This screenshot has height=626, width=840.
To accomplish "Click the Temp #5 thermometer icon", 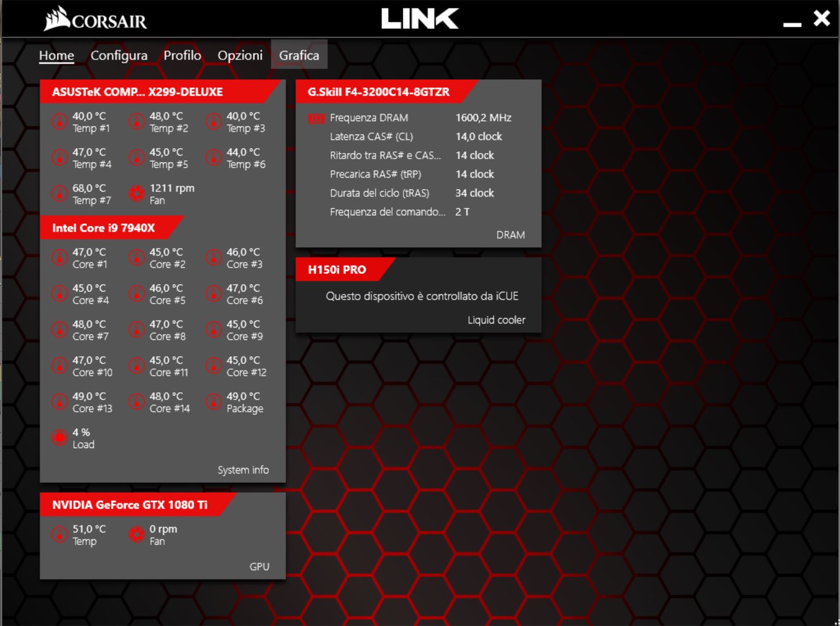I will point(136,157).
